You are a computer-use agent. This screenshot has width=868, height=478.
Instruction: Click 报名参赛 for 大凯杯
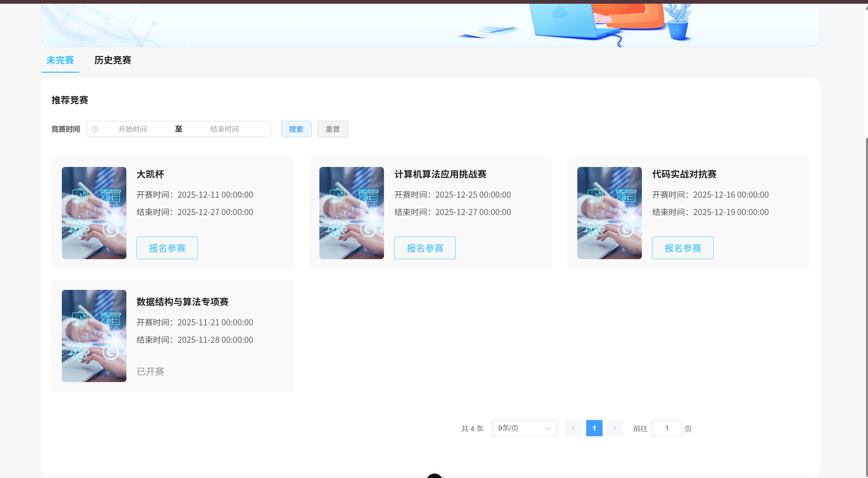click(x=167, y=248)
